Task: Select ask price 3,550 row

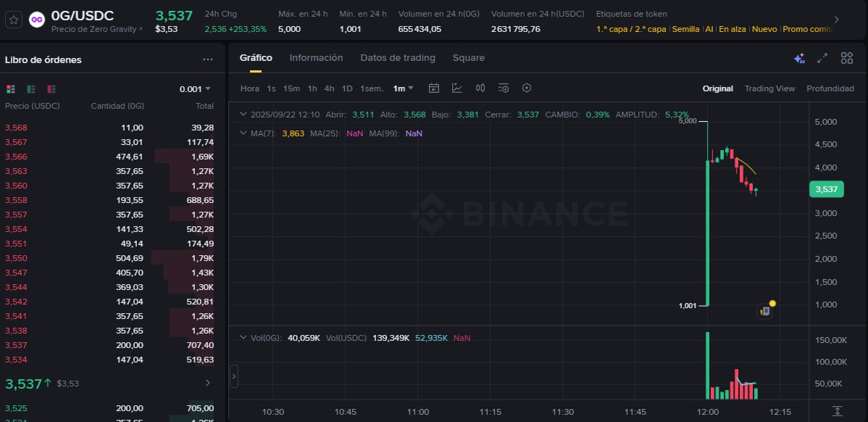Action: 109,258
